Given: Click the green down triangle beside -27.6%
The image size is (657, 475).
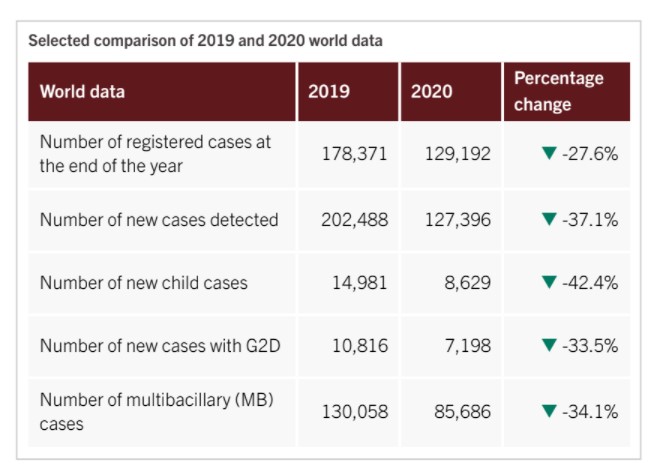Looking at the screenshot, I should [x=548, y=154].
